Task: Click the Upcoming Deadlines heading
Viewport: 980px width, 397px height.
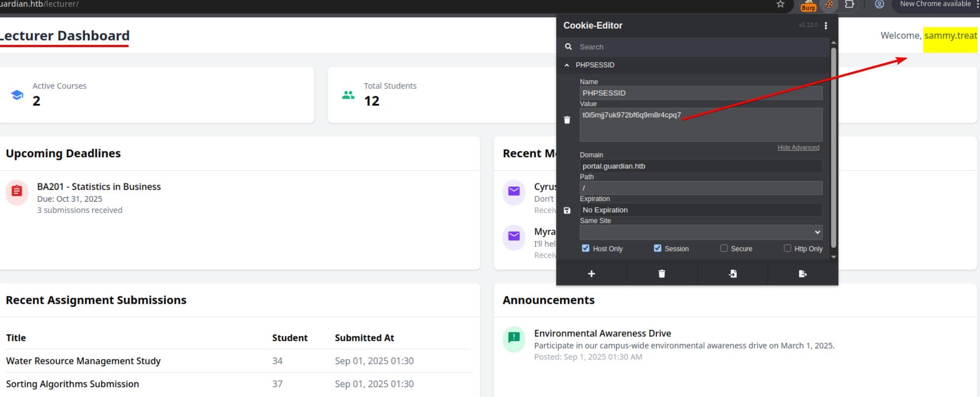Action: click(x=63, y=153)
